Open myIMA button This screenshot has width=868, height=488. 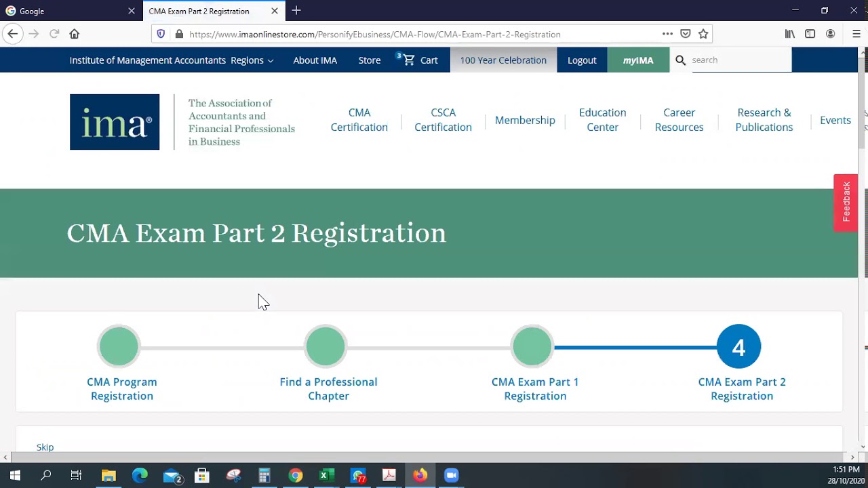[x=638, y=60]
